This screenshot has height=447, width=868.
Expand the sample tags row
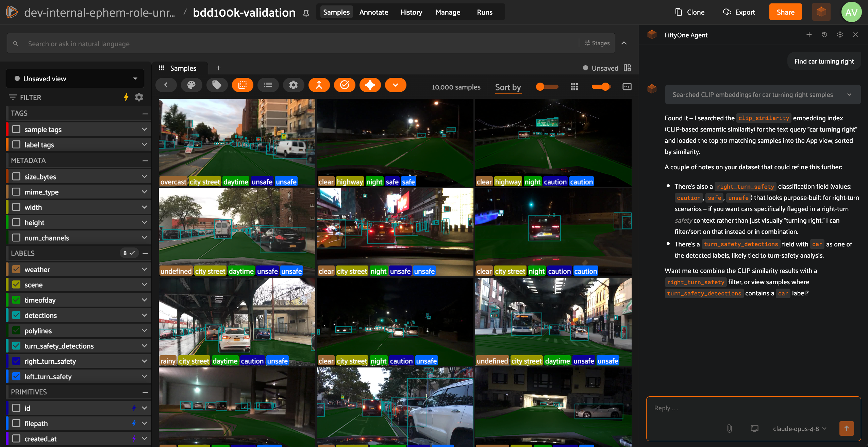(145, 129)
